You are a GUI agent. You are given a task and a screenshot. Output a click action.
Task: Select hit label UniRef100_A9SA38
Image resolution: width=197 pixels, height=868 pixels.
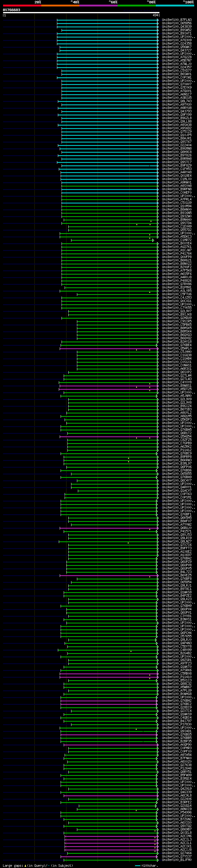pyautogui.click(x=176, y=125)
